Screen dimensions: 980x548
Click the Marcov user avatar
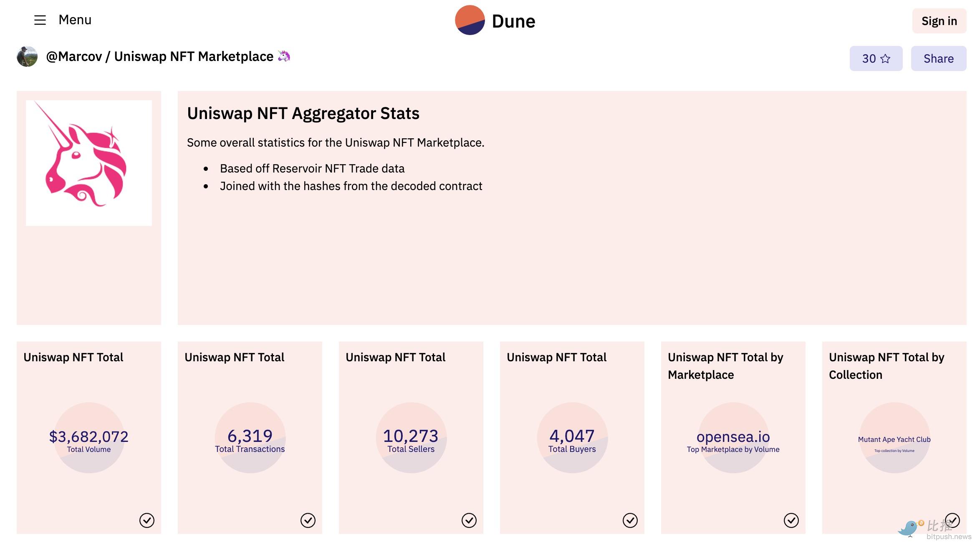pyautogui.click(x=27, y=56)
